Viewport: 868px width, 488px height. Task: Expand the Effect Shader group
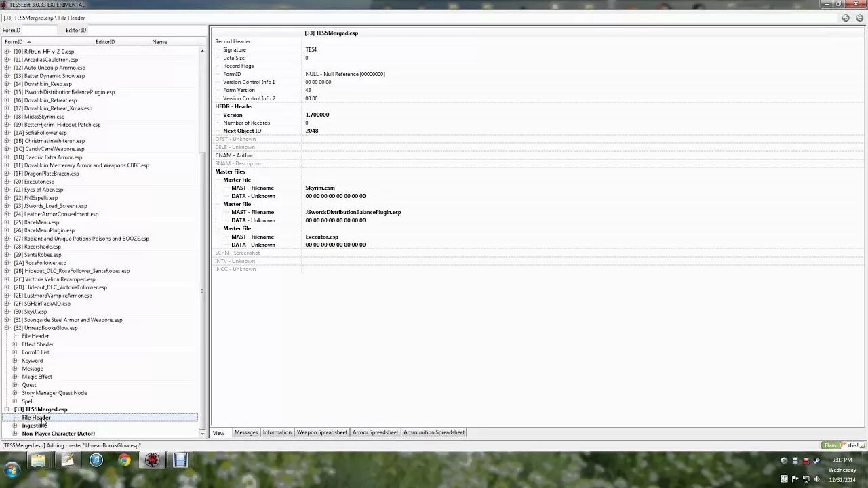pyautogui.click(x=15, y=344)
